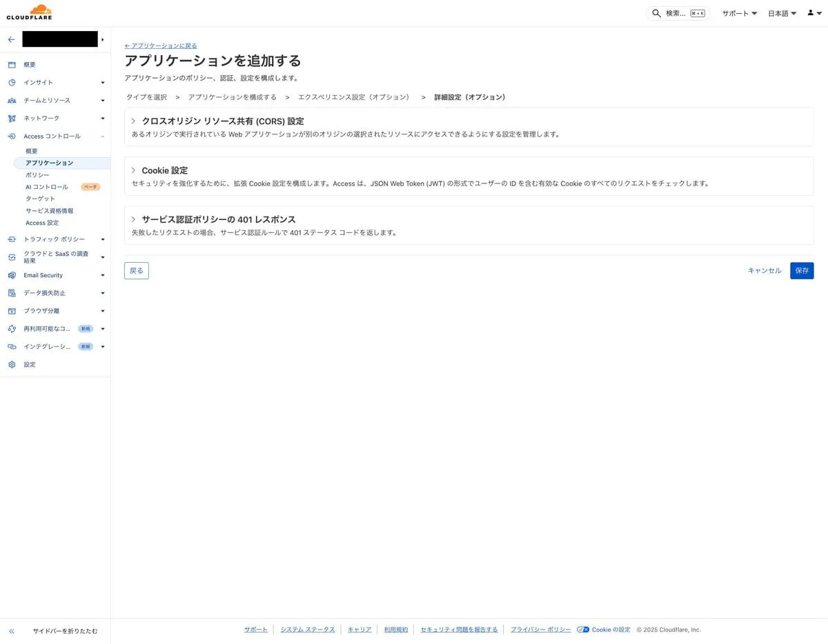Open the サポート dropdown menu
Viewport: 828px width, 644px height.
point(739,13)
